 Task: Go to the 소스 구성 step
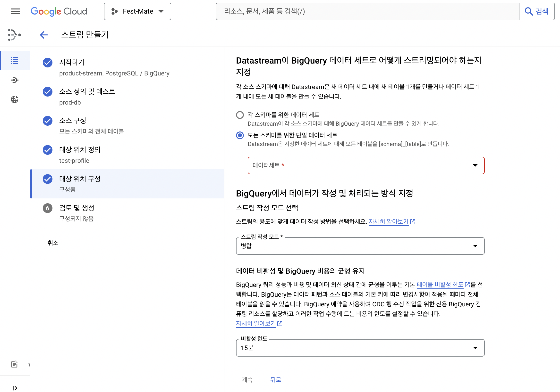pyautogui.click(x=127, y=126)
